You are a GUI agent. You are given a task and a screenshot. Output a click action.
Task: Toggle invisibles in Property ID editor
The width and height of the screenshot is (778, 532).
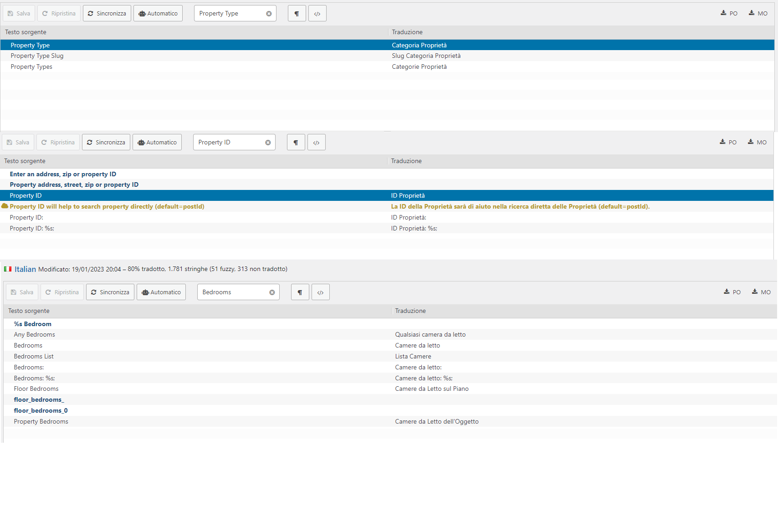click(x=296, y=143)
